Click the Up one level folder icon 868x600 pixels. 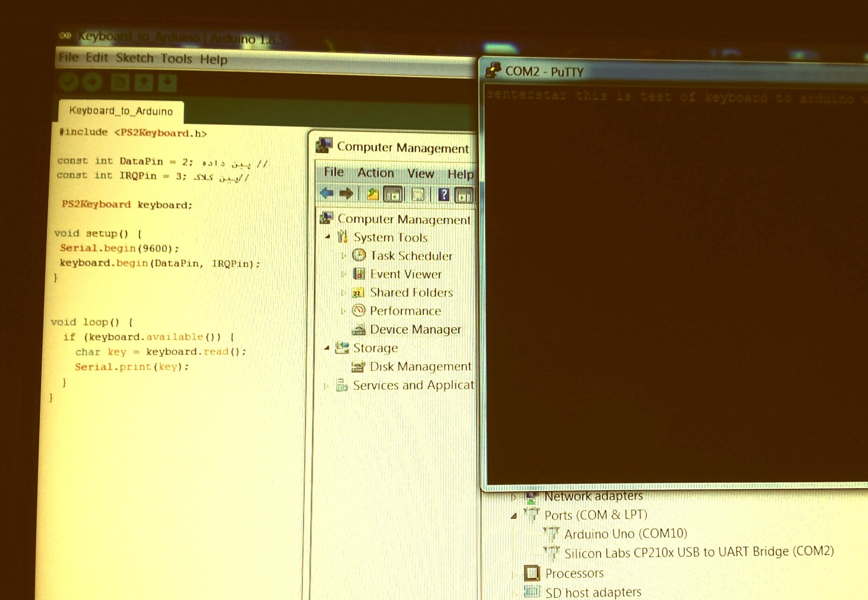[372, 194]
